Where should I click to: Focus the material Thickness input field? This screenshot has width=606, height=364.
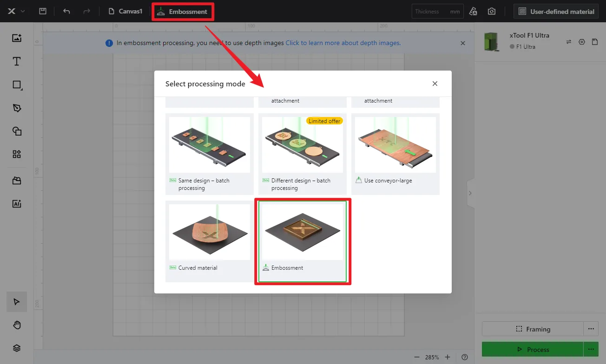click(x=437, y=12)
